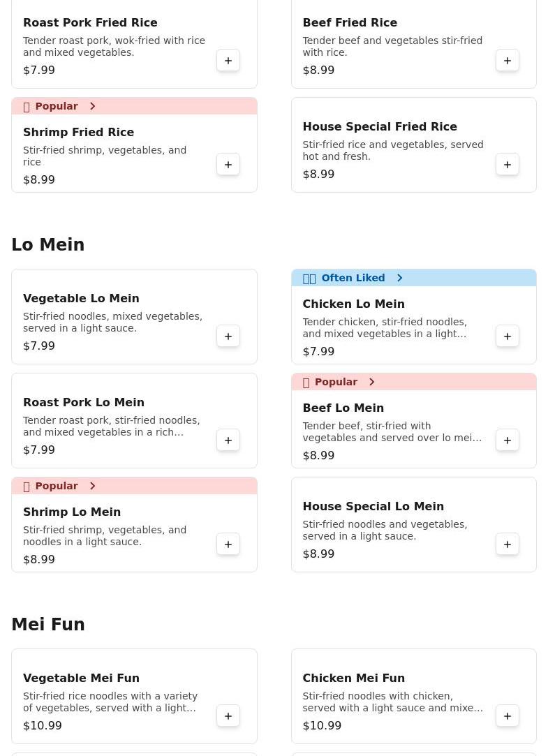Click plus button for Shrimp Fried Rice

point(228,165)
